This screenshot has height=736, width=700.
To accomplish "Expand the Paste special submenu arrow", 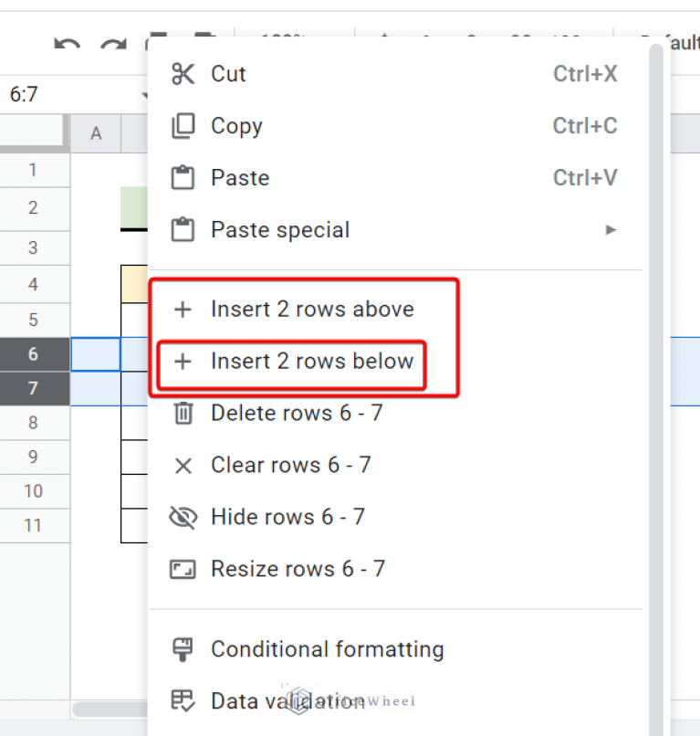I will (x=611, y=230).
